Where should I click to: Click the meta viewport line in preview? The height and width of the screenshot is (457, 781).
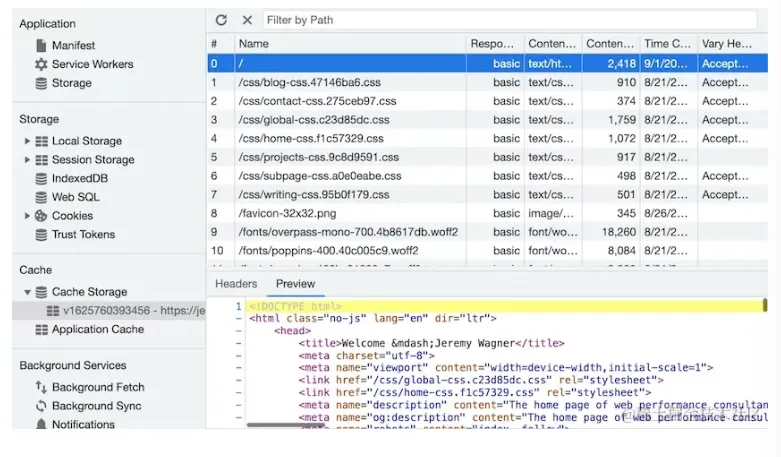(x=506, y=368)
